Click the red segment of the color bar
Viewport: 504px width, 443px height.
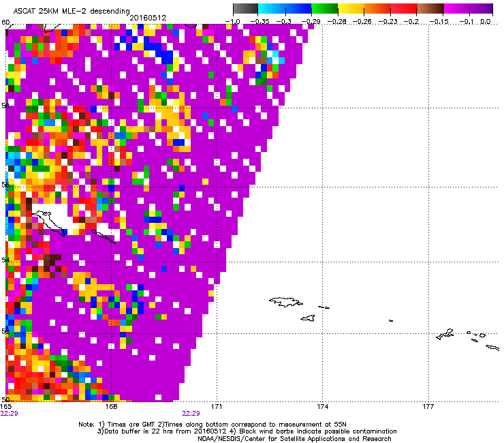pyautogui.click(x=404, y=9)
